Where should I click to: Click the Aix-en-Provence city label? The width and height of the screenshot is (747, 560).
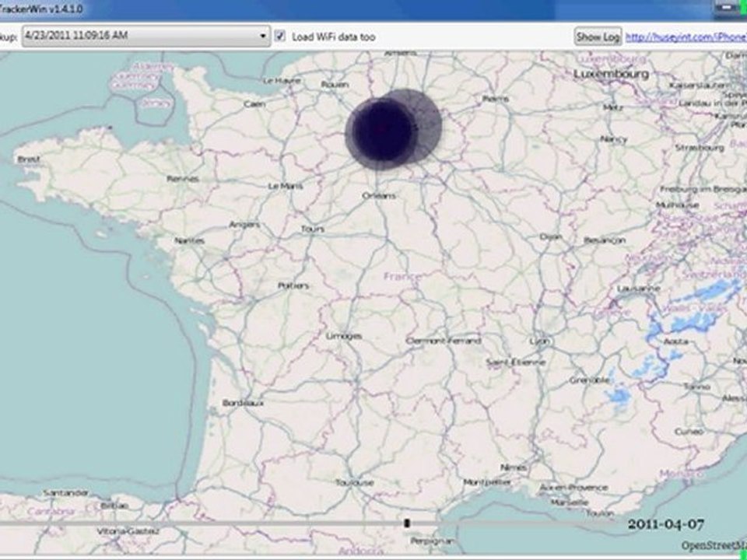point(573,487)
